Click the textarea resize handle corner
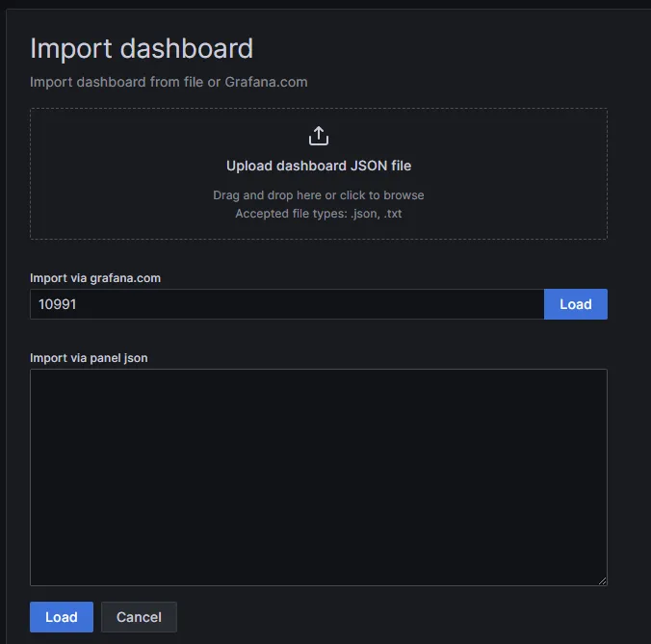Viewport: 651px width, 644px height. [x=602, y=580]
